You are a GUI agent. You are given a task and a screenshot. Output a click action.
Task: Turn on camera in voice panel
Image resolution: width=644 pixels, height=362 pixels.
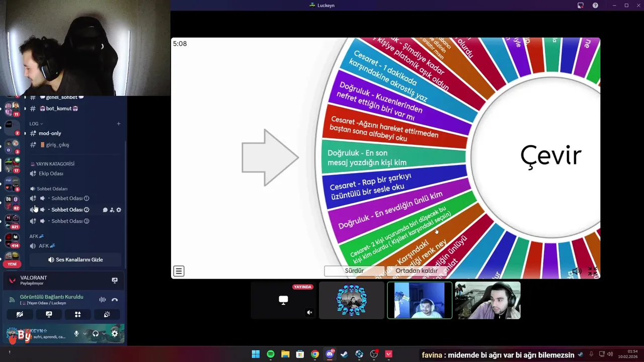tap(20, 314)
